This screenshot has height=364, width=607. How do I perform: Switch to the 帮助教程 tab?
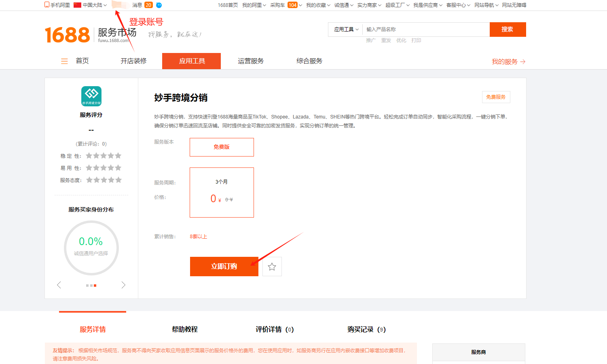(x=185, y=329)
